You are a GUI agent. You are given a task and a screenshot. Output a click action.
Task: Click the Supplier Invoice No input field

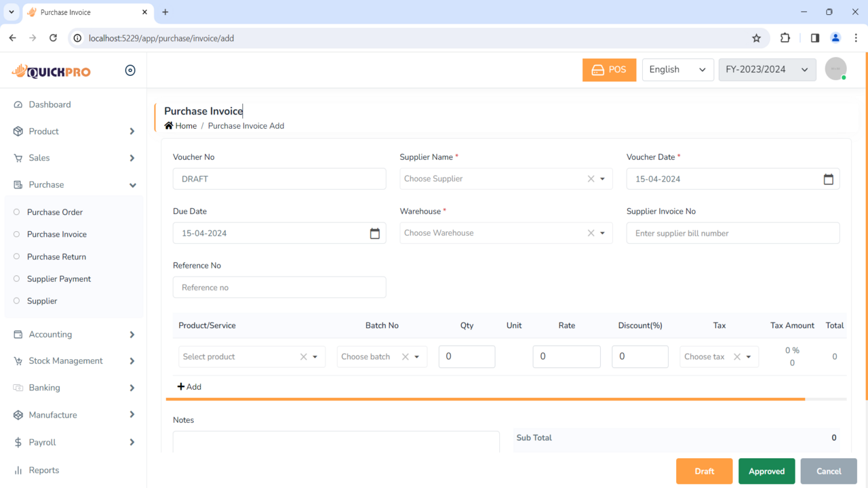click(732, 232)
